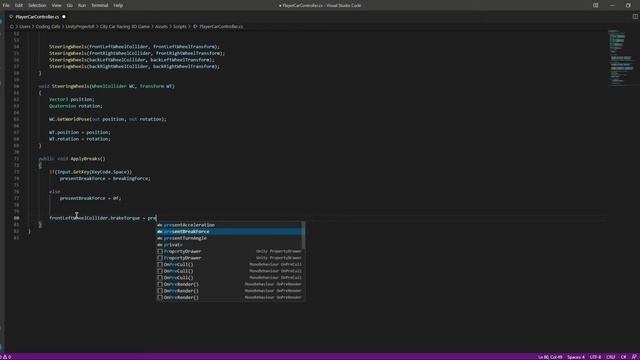Viewport: 640px width, 360px height.
Task: Open Users breadcrumb segment
Action: [25, 27]
